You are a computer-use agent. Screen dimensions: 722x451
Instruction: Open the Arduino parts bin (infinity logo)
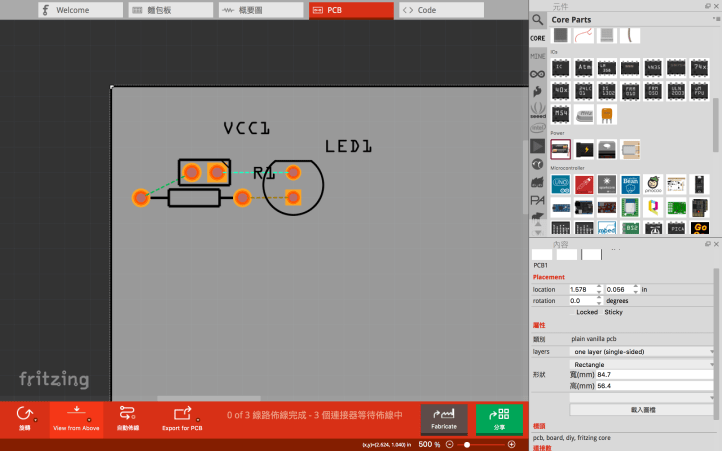[537, 74]
